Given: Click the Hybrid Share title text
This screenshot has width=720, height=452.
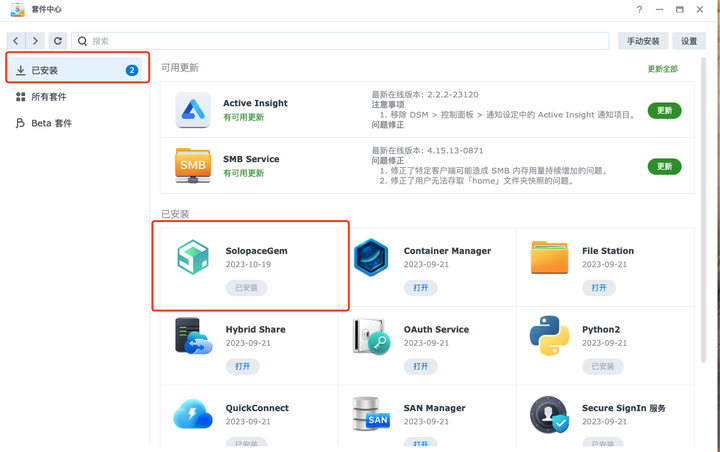Looking at the screenshot, I should (x=255, y=329).
